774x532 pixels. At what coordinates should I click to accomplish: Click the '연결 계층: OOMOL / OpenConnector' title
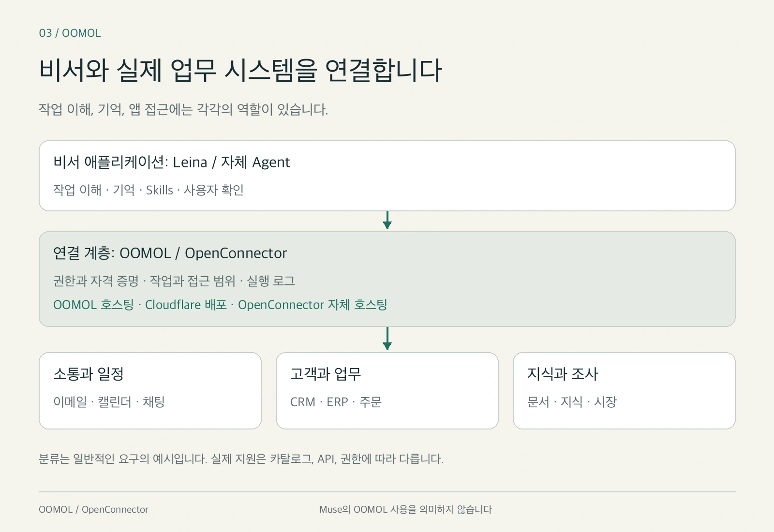170,253
